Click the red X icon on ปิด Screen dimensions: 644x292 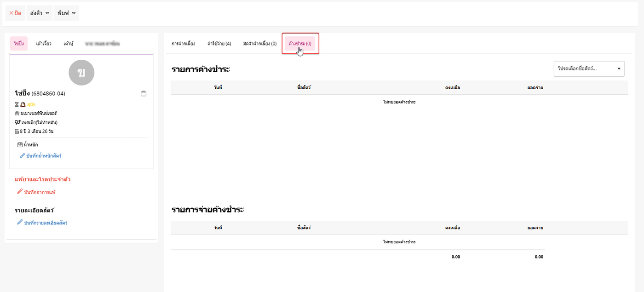(11, 13)
